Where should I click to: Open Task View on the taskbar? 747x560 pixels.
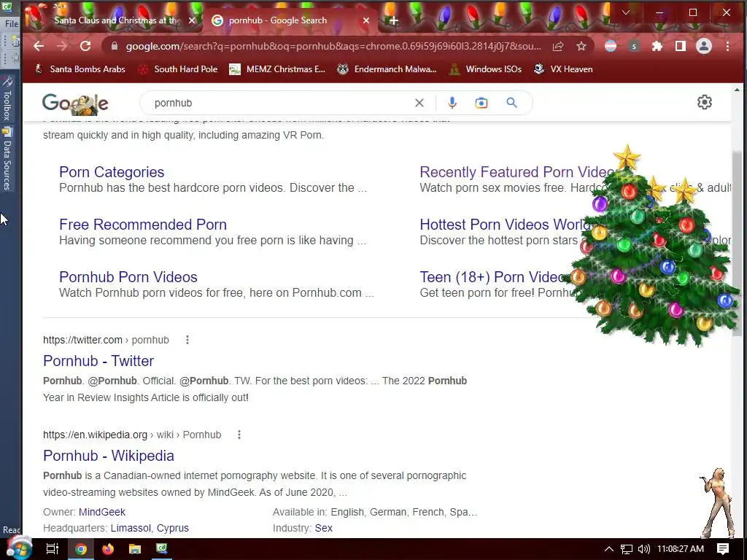(52, 549)
